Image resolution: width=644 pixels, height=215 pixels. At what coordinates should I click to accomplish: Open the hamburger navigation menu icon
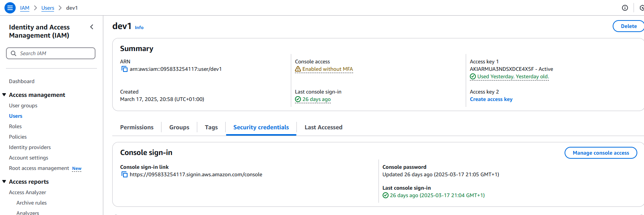pyautogui.click(x=10, y=7)
